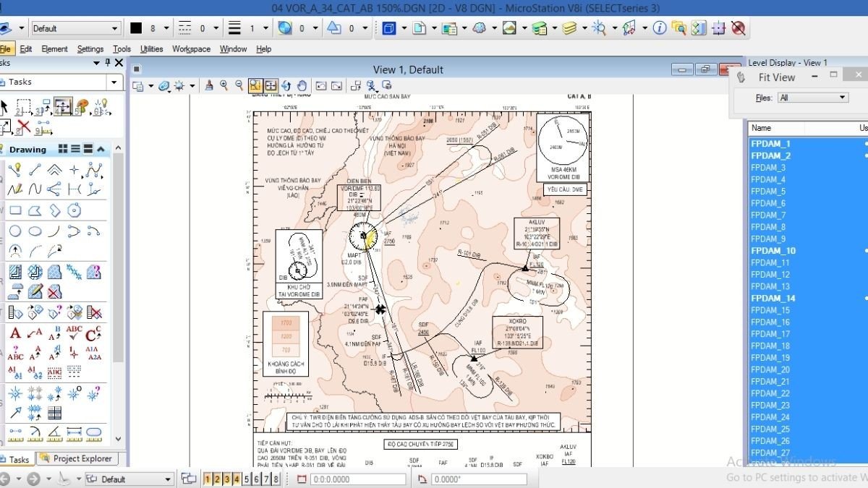Toggle view 1 button
The height and width of the screenshot is (488, 868).
pos(208,479)
